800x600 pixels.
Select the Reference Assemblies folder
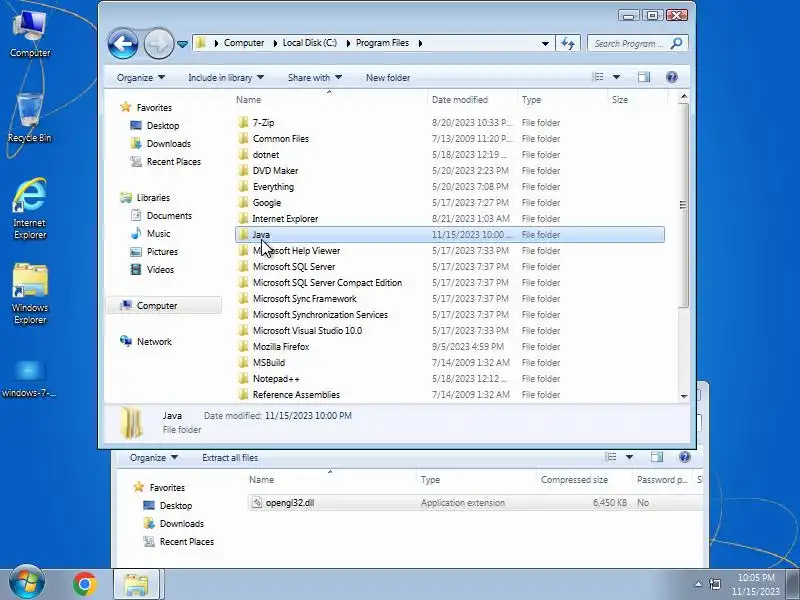(x=296, y=394)
